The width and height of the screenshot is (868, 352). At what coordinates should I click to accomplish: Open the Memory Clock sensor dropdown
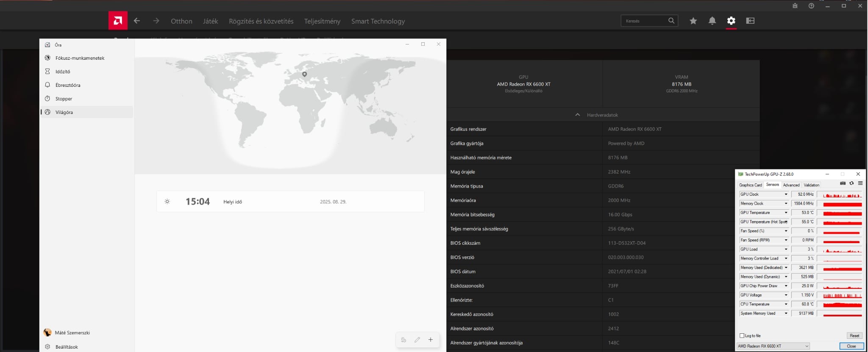click(x=786, y=203)
